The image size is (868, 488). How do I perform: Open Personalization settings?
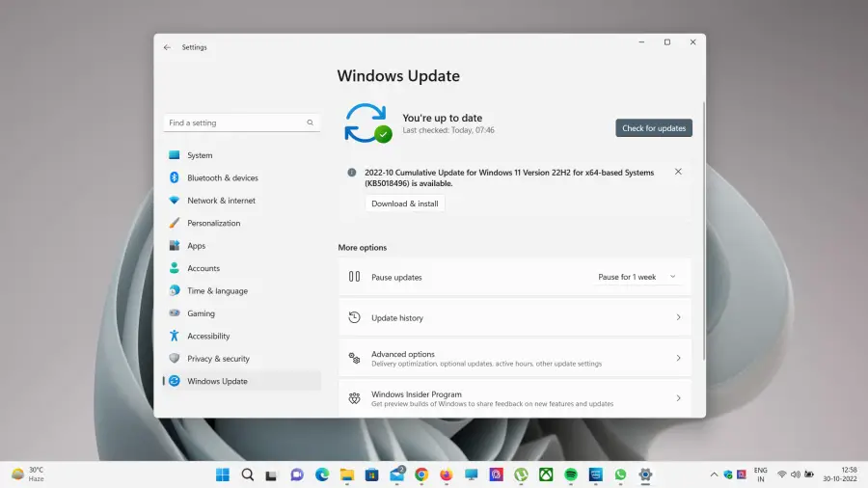[242, 223]
